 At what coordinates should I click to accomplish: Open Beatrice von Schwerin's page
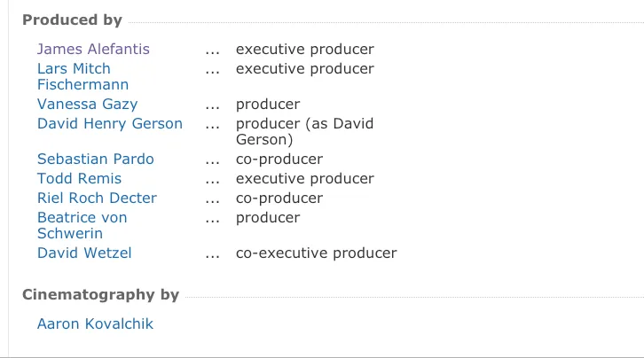[82, 226]
